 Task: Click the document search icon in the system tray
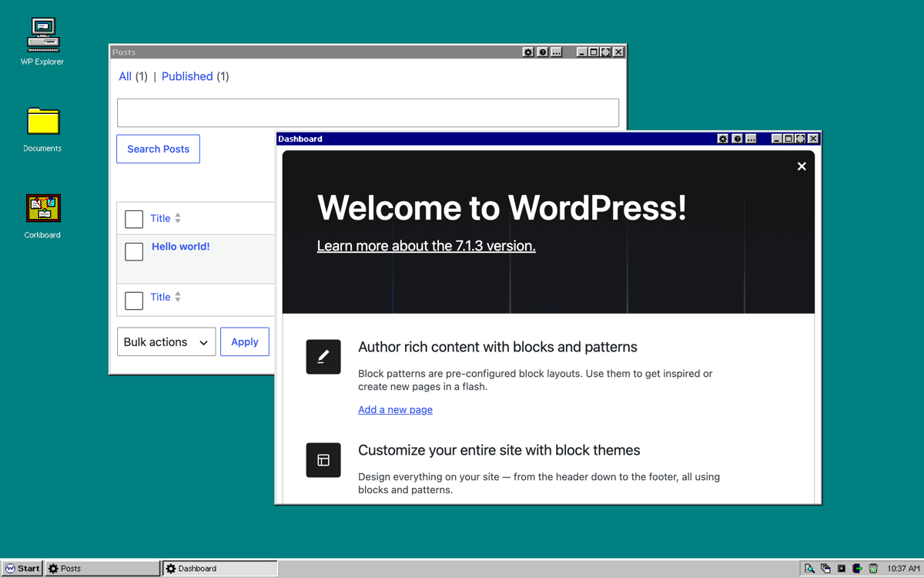pyautogui.click(x=809, y=569)
